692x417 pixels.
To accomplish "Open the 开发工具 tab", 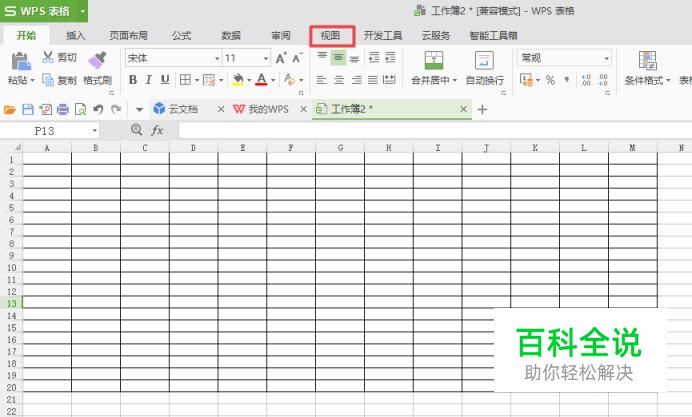I will click(x=383, y=36).
